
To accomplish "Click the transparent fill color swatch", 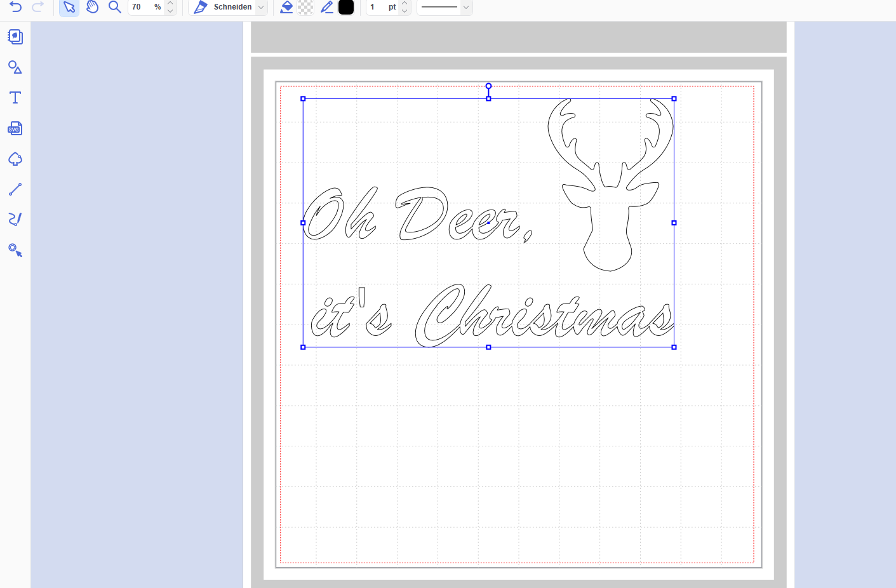I will [x=305, y=7].
